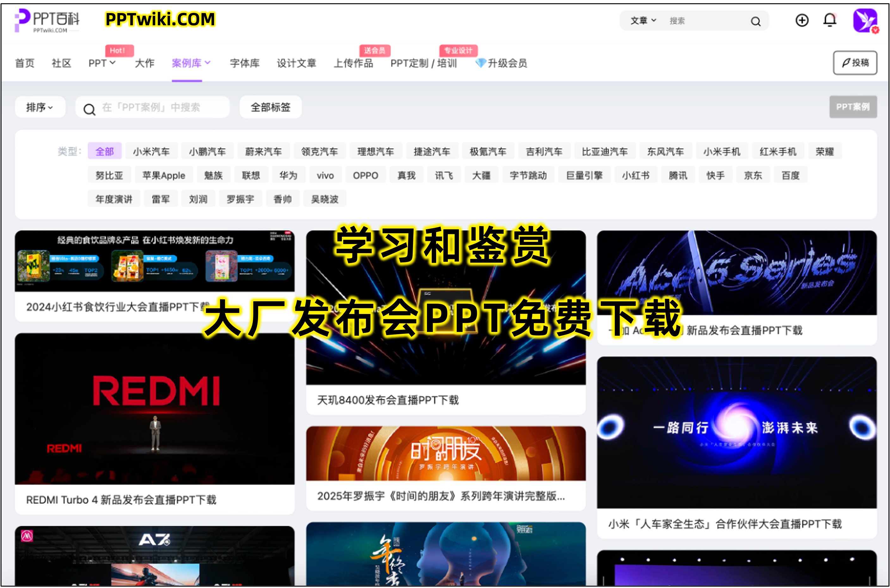Filter by 吴晓波 tag
This screenshot has height=588, width=890.
point(325,199)
